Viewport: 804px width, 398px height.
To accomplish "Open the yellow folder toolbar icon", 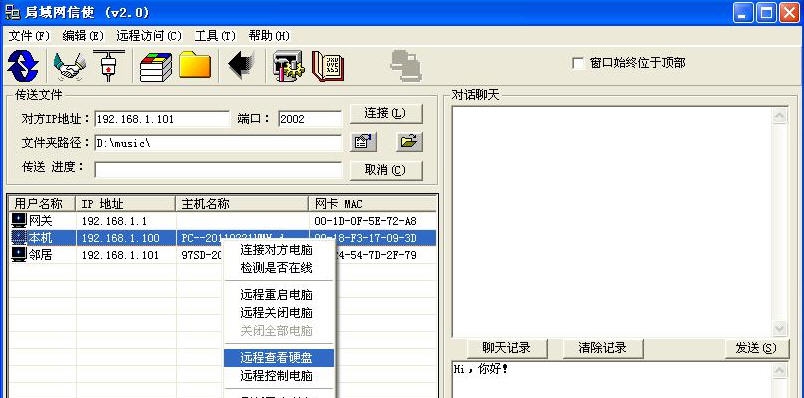I will (195, 66).
